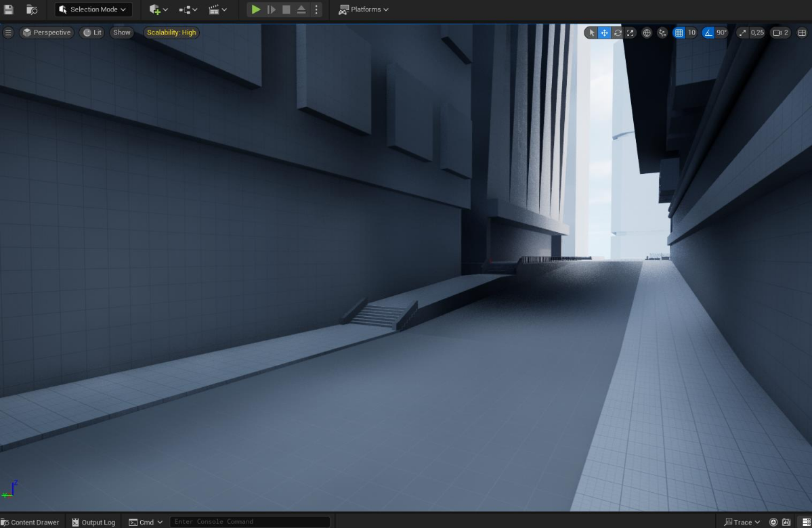This screenshot has width=812, height=528.
Task: Open the Lit view mode menu
Action: [x=91, y=32]
